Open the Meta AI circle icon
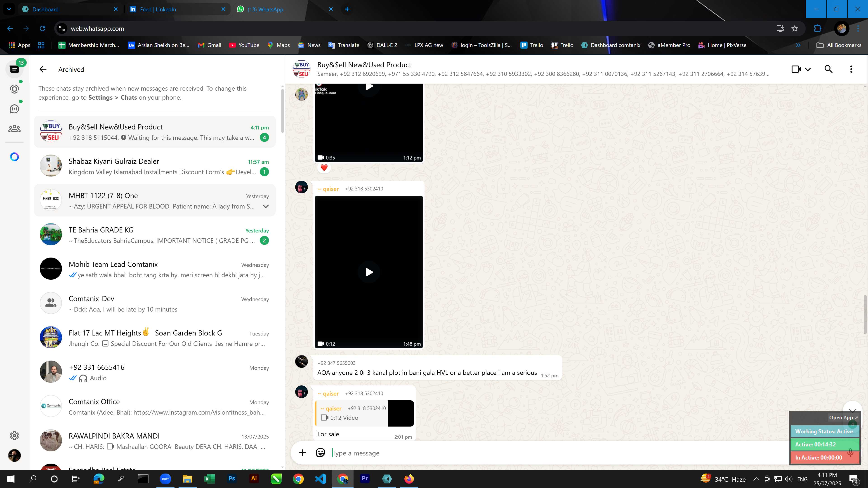 (x=14, y=157)
